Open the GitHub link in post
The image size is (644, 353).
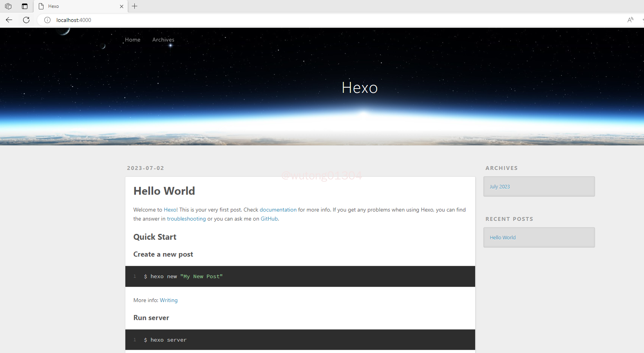point(269,219)
